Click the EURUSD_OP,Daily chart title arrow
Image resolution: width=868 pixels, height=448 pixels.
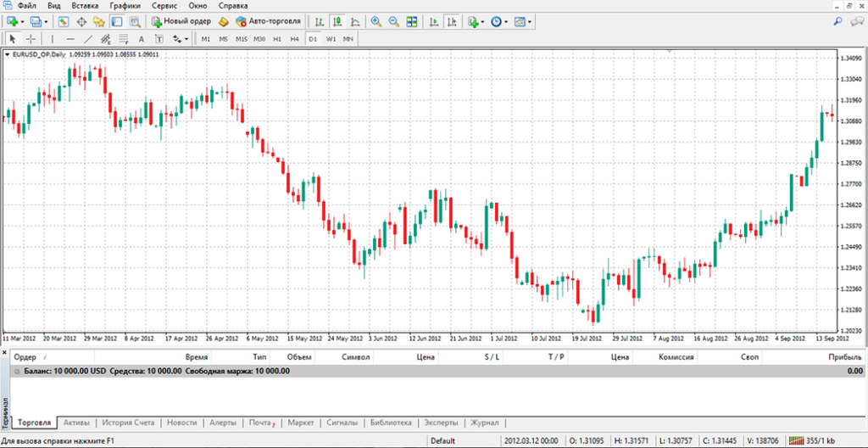click(7, 54)
